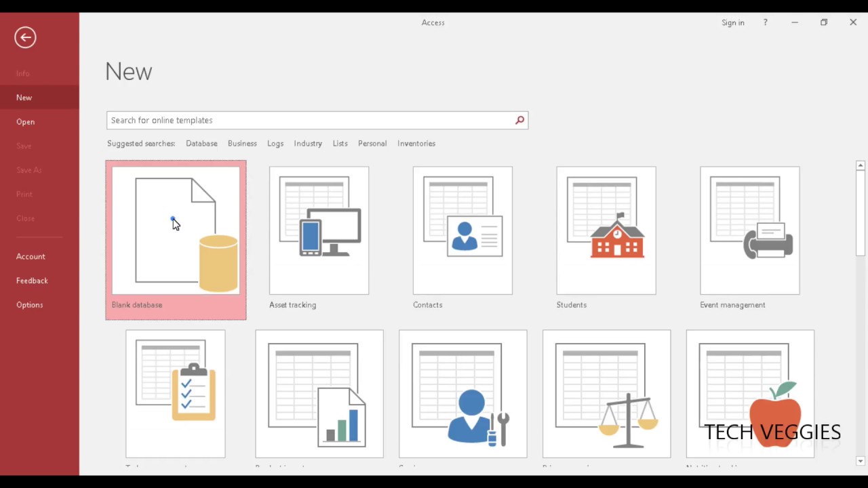
Task: Click the Sign in link
Action: (x=733, y=22)
